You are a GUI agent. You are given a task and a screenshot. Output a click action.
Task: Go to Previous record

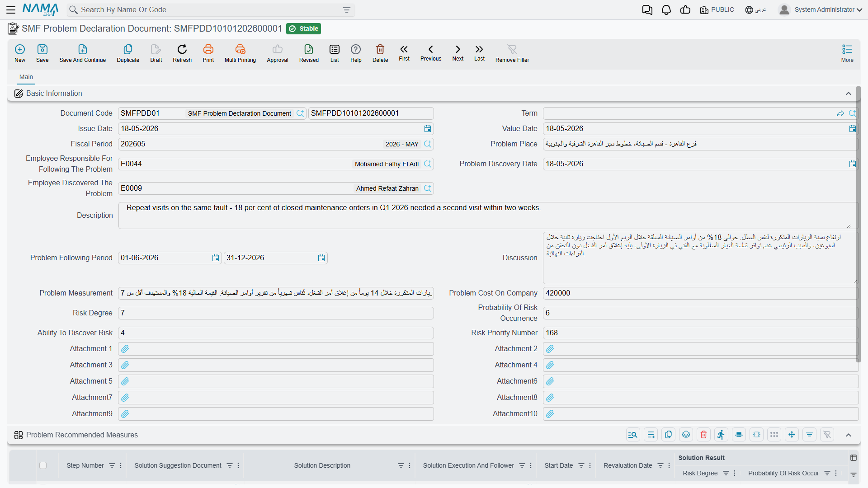click(x=431, y=53)
